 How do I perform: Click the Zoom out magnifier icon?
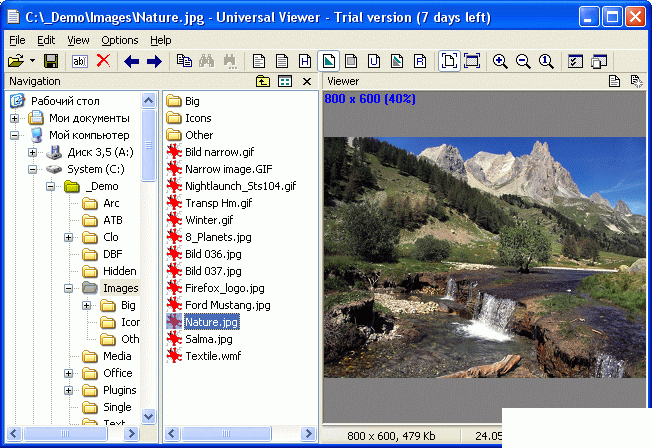point(523,62)
